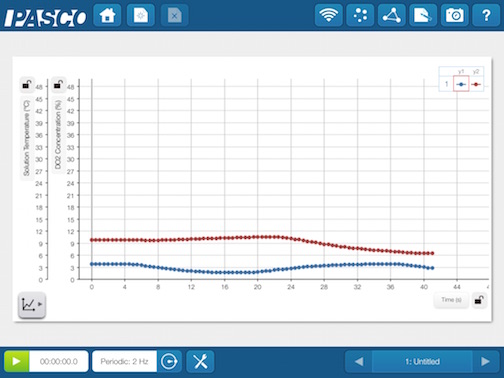Screen dimensions: 504x378
Task: Open help question mark button
Action: point(486,15)
